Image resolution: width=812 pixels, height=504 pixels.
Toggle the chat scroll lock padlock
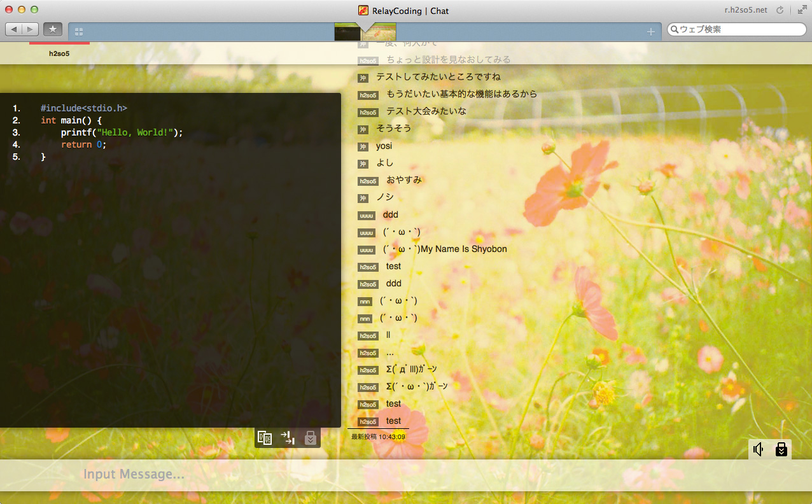click(781, 449)
